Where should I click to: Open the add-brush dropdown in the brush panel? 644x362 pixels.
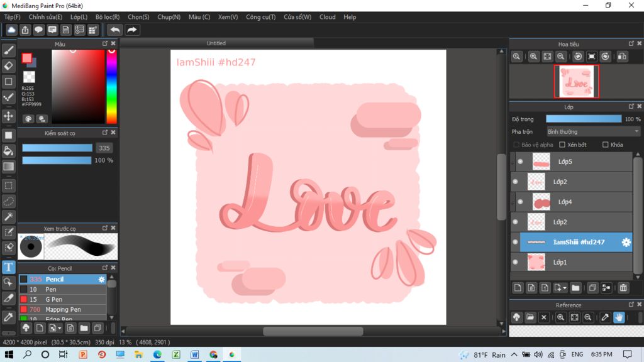60,328
